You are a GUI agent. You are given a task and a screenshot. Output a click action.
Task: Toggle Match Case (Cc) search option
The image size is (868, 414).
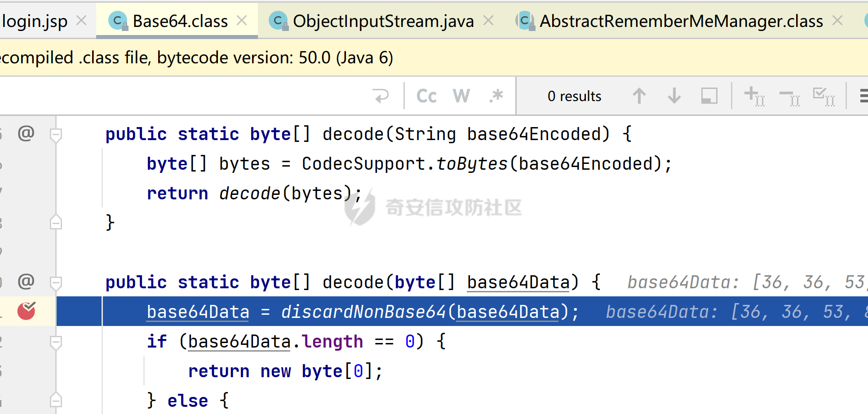click(426, 96)
